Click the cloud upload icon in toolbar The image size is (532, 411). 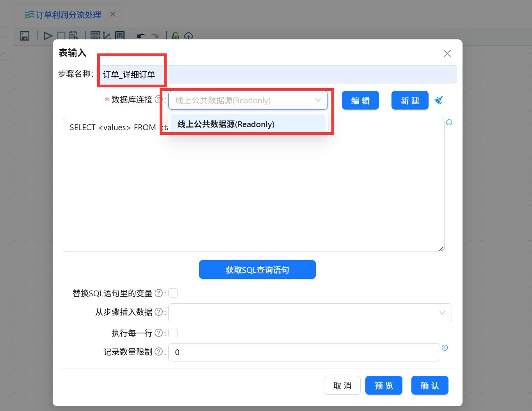pos(189,36)
